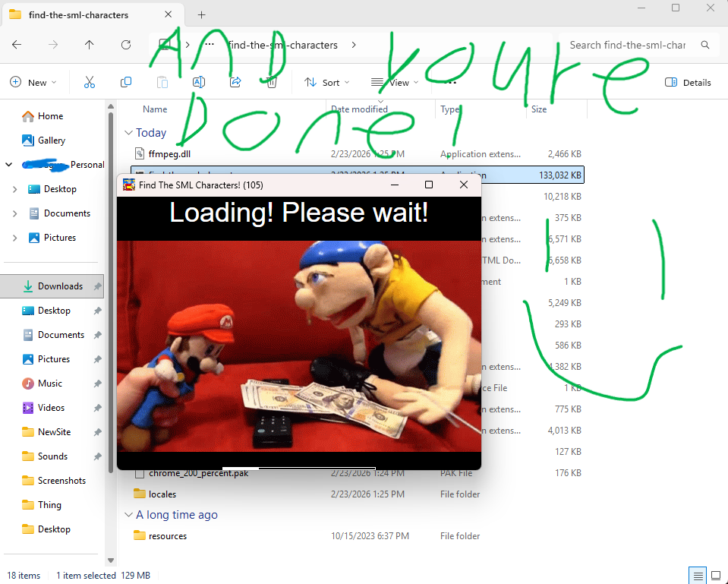Select the chrome_200_percent.pak file
The width and height of the screenshot is (728, 584).
tap(198, 473)
